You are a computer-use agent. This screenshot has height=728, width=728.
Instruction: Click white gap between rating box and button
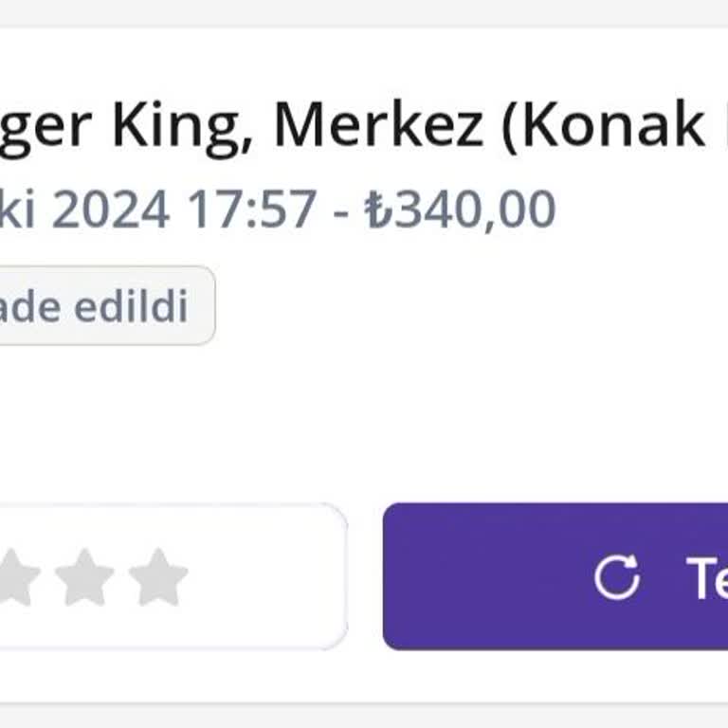[x=365, y=577]
